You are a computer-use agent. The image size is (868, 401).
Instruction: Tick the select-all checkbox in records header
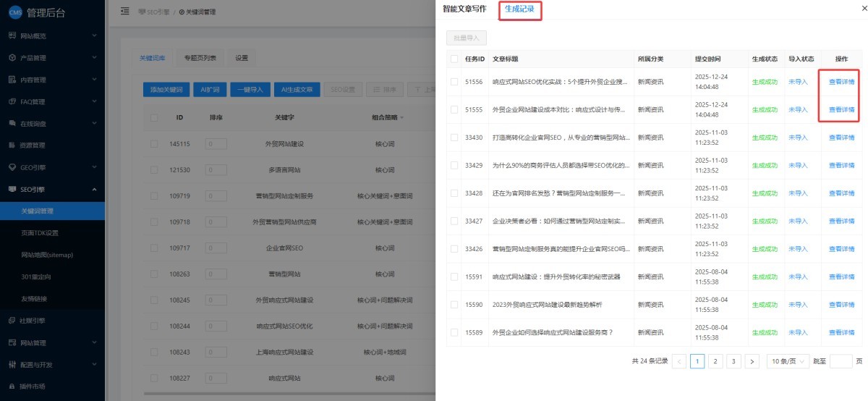click(454, 59)
